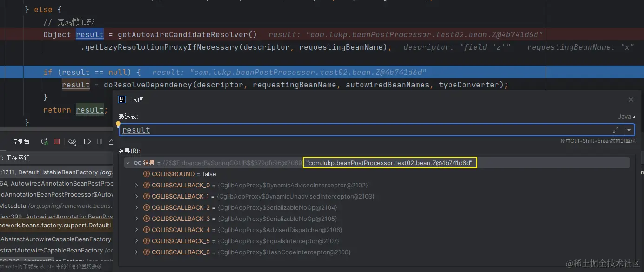
Task: Expand the CGLIB$CALLBACK_6 node
Action: click(136, 252)
